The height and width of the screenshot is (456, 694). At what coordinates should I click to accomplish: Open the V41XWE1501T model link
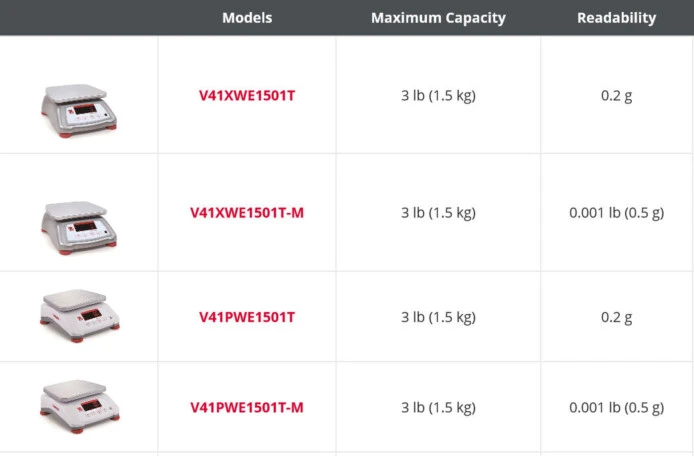247,96
